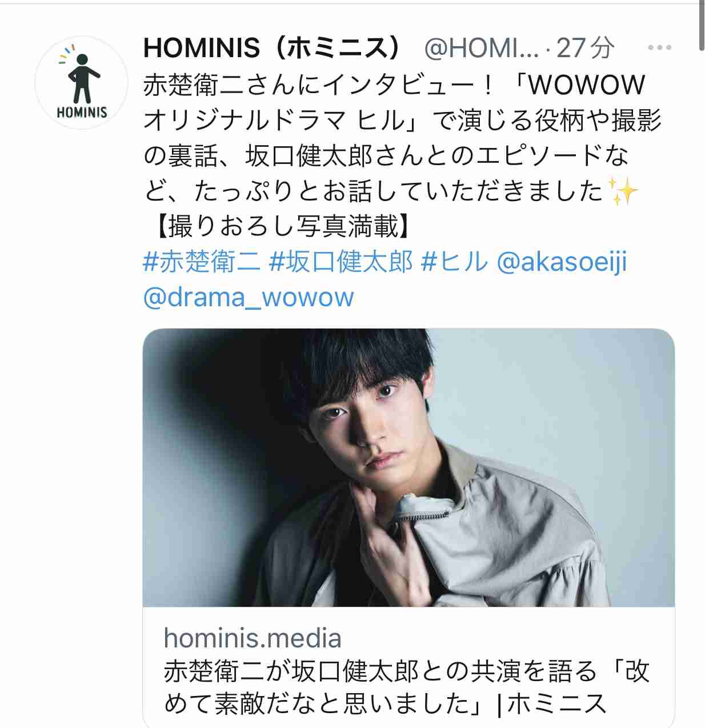Click the ホミニス site name in card

tap(557, 704)
